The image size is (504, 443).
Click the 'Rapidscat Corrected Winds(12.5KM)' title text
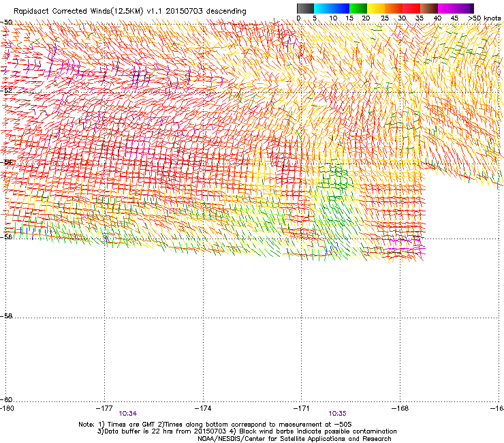pos(78,12)
